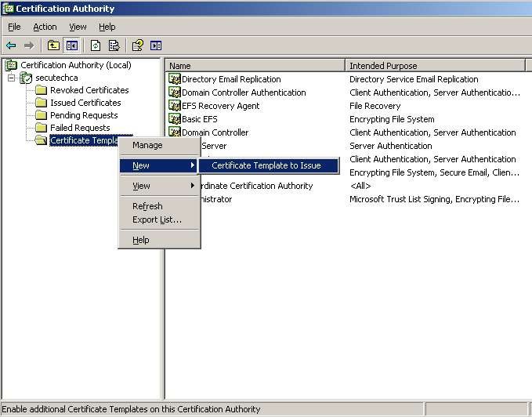Image resolution: width=532 pixels, height=417 pixels.
Task: Click the Certificate Templates open folder icon
Action: coord(41,140)
